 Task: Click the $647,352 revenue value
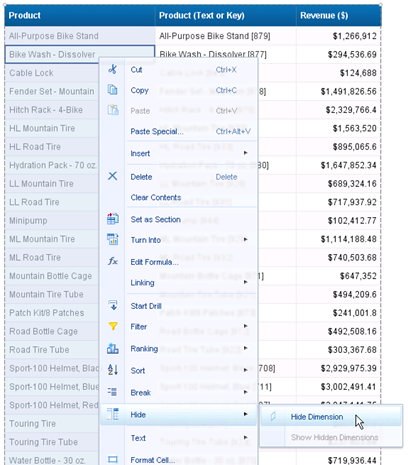pyautogui.click(x=358, y=276)
